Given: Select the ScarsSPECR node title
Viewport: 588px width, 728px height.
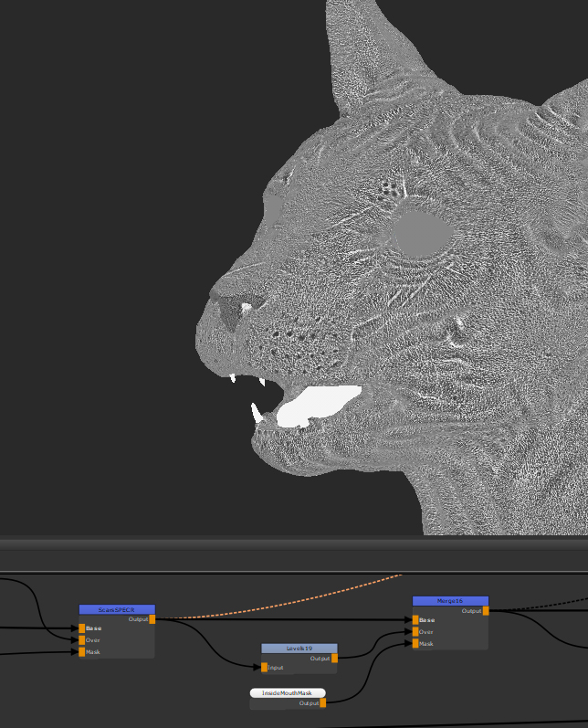Looking at the screenshot, I should pyautogui.click(x=117, y=609).
